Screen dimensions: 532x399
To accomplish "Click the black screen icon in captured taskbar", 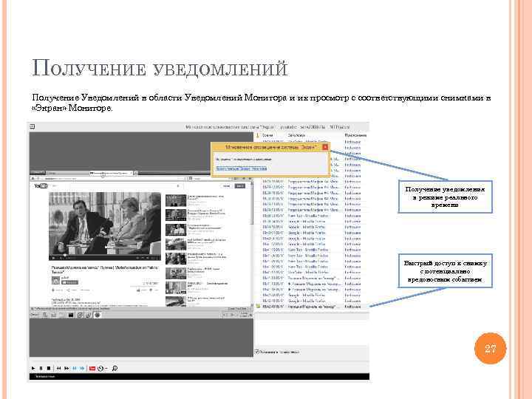I will point(71,316).
